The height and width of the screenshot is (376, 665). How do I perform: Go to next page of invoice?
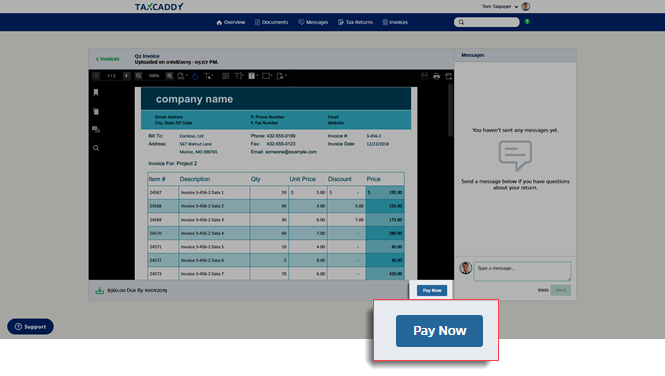[126, 76]
